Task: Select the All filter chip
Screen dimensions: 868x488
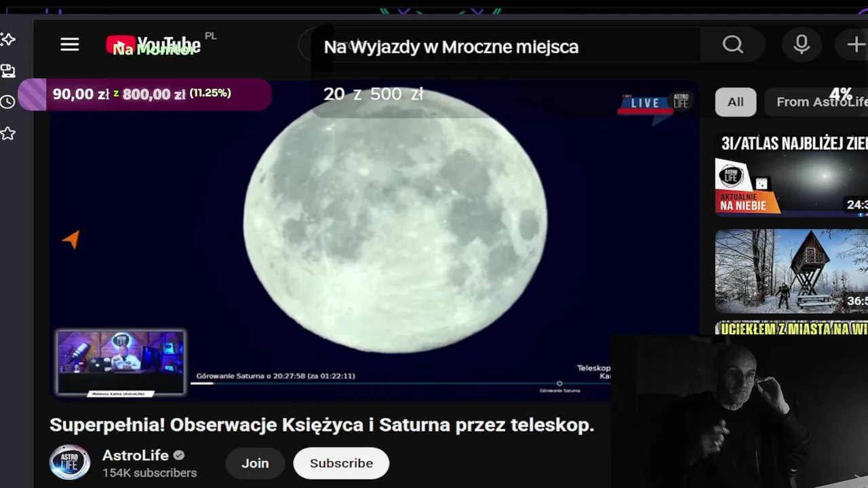Action: [736, 102]
